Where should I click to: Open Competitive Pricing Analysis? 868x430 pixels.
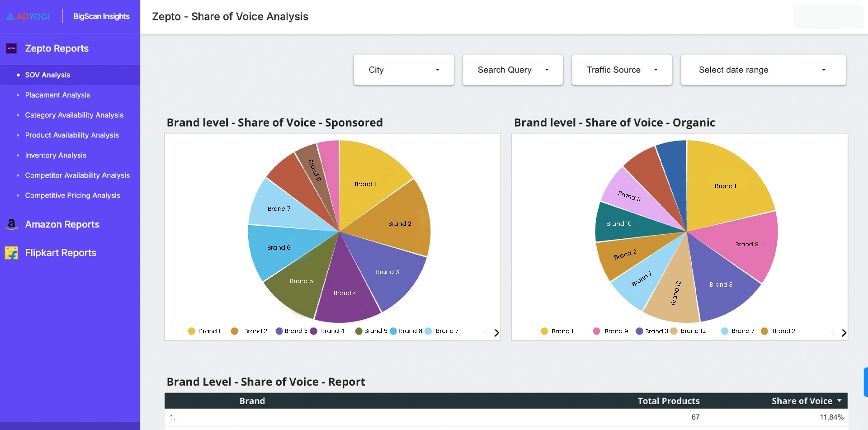[72, 195]
